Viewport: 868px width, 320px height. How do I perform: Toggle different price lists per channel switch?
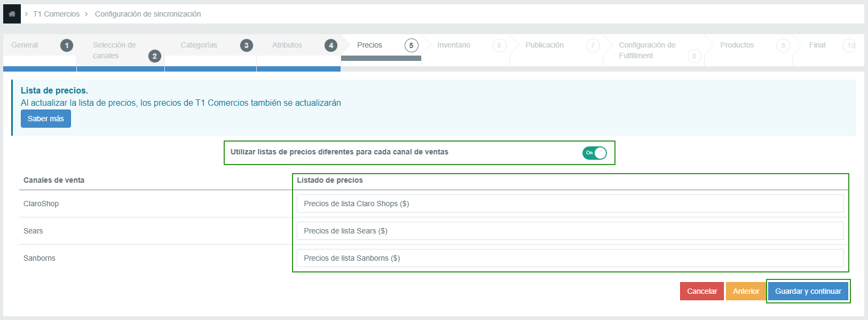point(594,153)
